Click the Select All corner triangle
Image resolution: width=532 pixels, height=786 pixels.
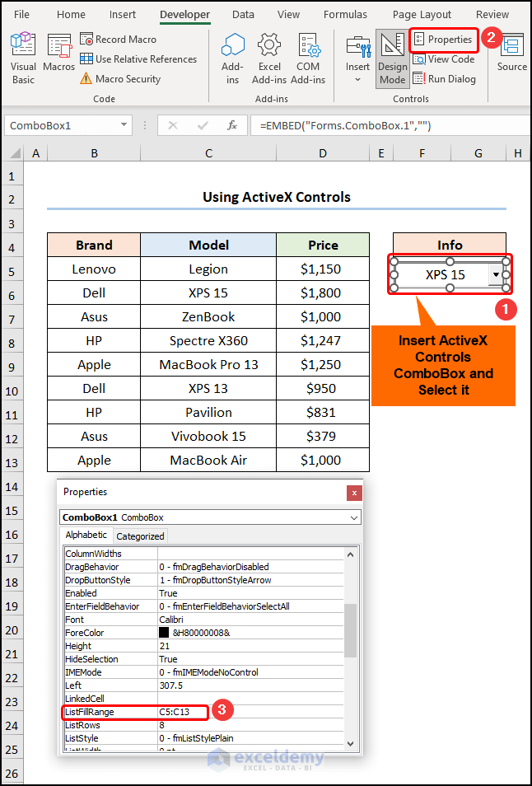pos(15,153)
